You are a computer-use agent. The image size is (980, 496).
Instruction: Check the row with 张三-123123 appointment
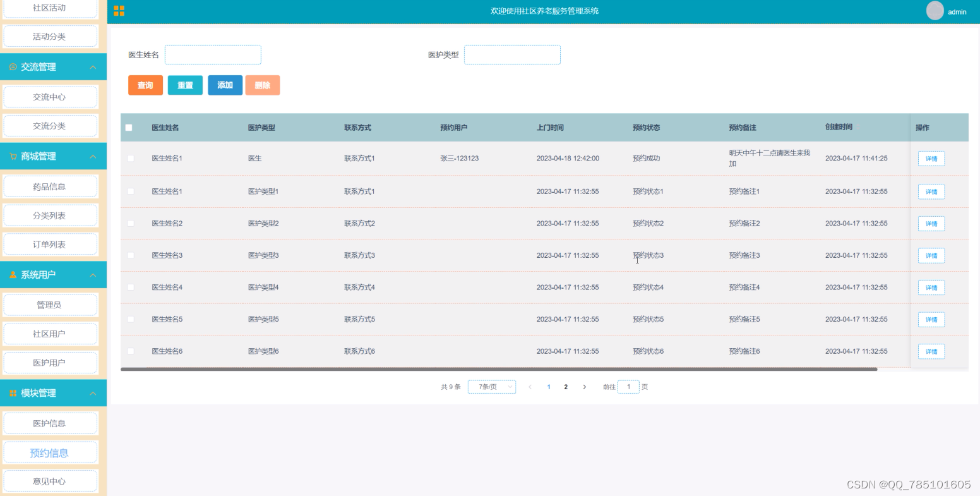pos(131,159)
